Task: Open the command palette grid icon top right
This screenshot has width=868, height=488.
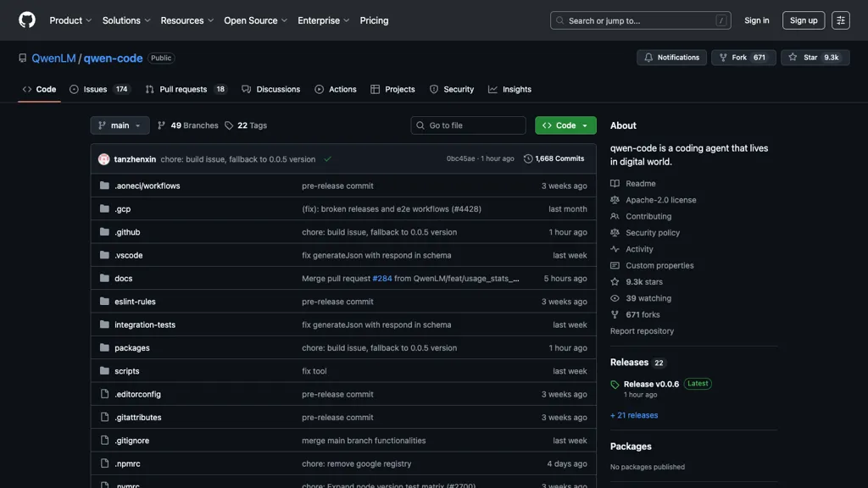Action: click(840, 19)
